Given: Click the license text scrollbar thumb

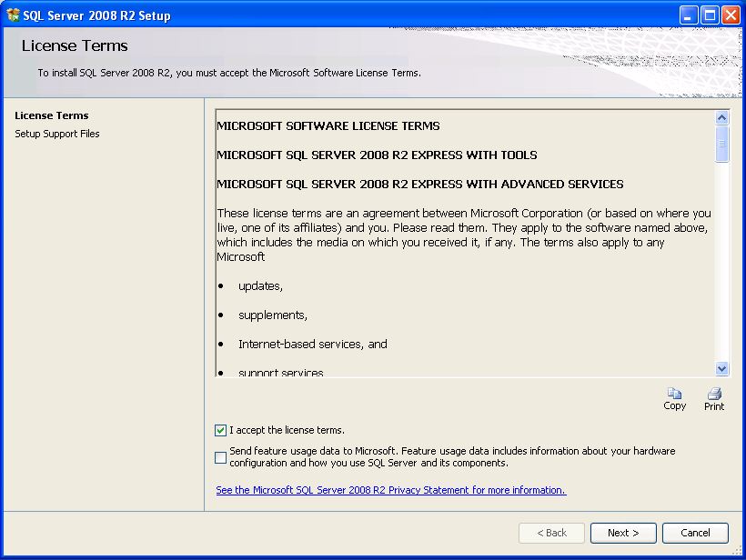Looking at the screenshot, I should pyautogui.click(x=722, y=144).
